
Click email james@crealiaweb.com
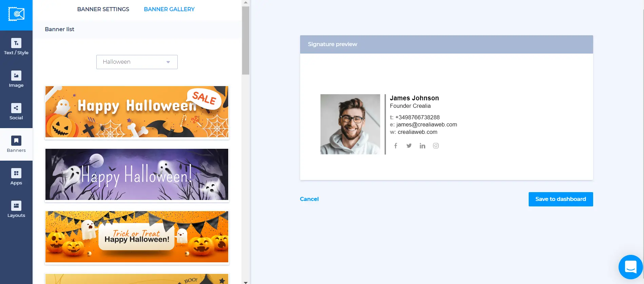point(427,124)
